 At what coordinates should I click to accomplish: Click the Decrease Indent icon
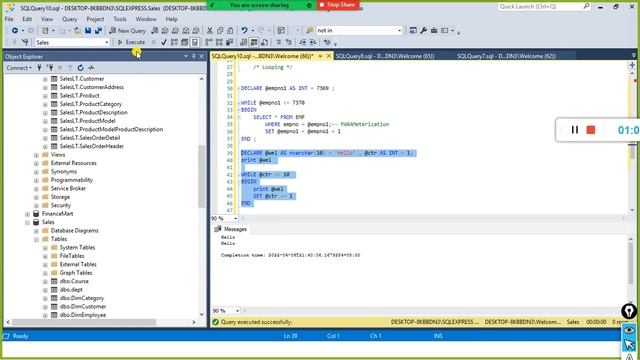302,42
